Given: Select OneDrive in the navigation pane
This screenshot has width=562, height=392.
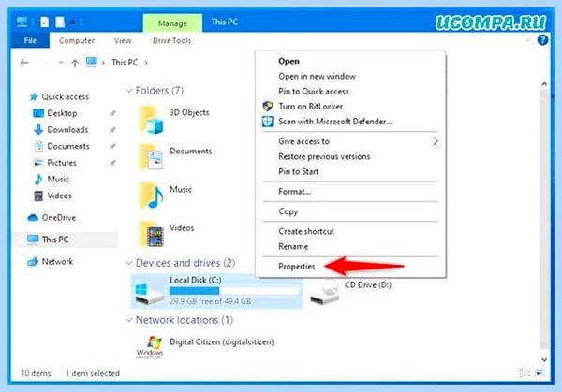Looking at the screenshot, I should (59, 218).
